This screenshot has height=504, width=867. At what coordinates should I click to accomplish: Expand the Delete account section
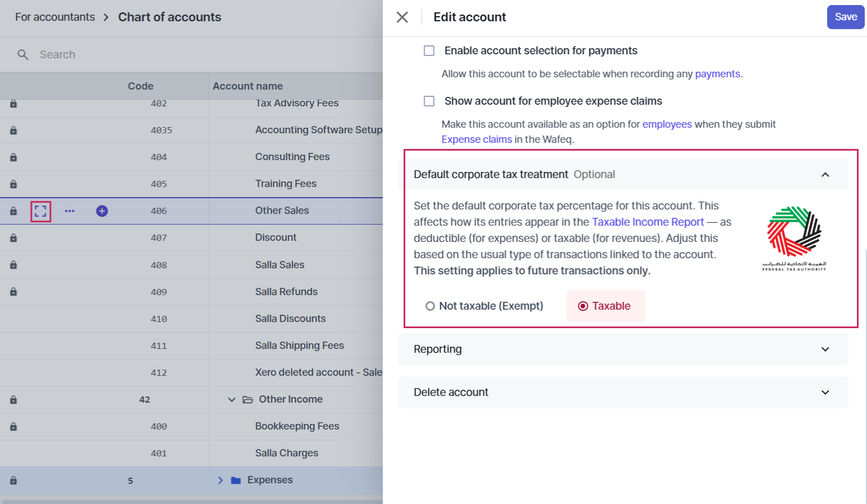click(623, 393)
